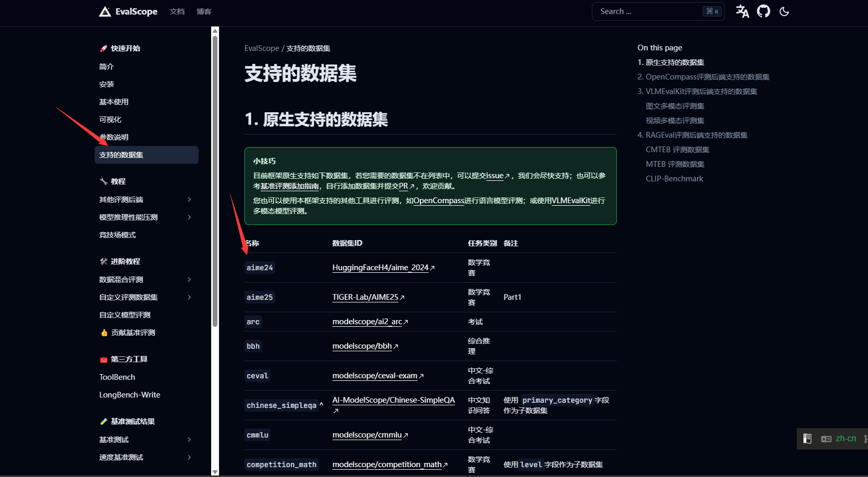Jump to CLIP-Benchmark in page outline
This screenshot has height=477, width=868.
click(x=674, y=179)
